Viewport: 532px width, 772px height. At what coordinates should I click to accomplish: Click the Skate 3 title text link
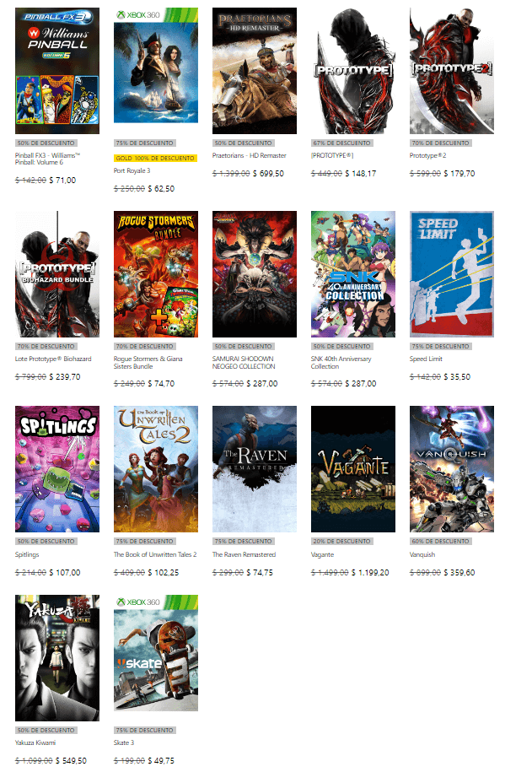[x=124, y=742]
